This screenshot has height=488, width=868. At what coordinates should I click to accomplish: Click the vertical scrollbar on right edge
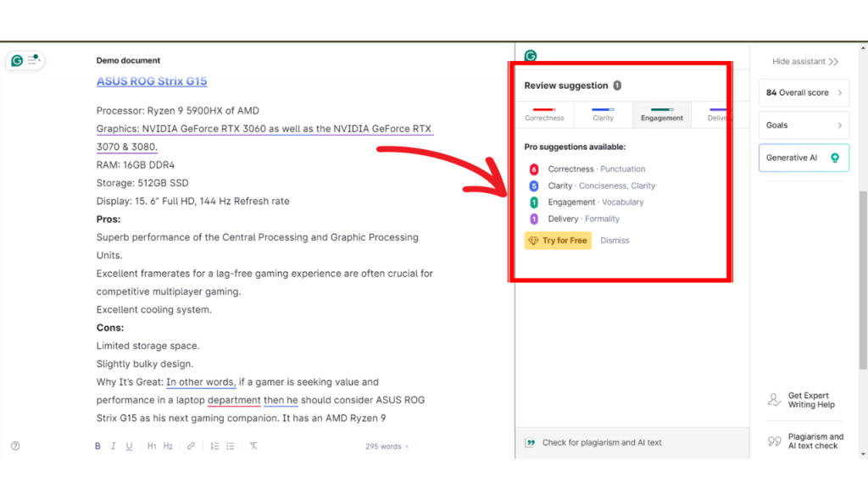863,280
